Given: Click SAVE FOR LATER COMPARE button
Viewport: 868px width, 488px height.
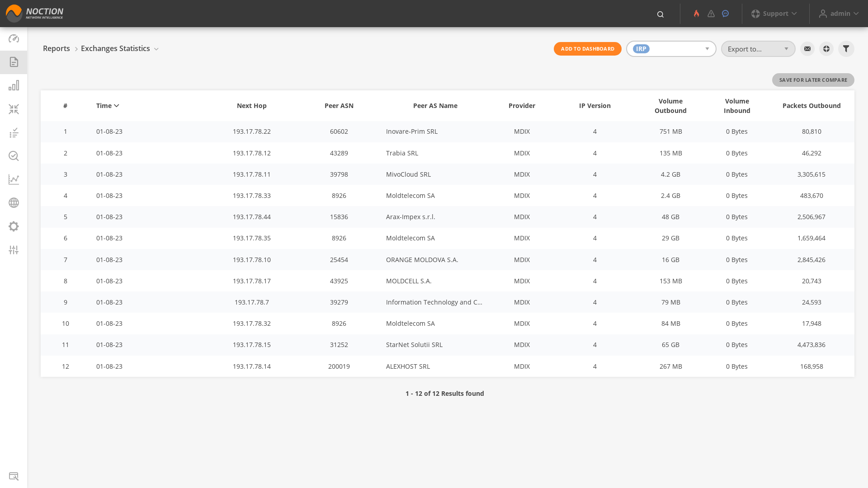Looking at the screenshot, I should (x=813, y=80).
